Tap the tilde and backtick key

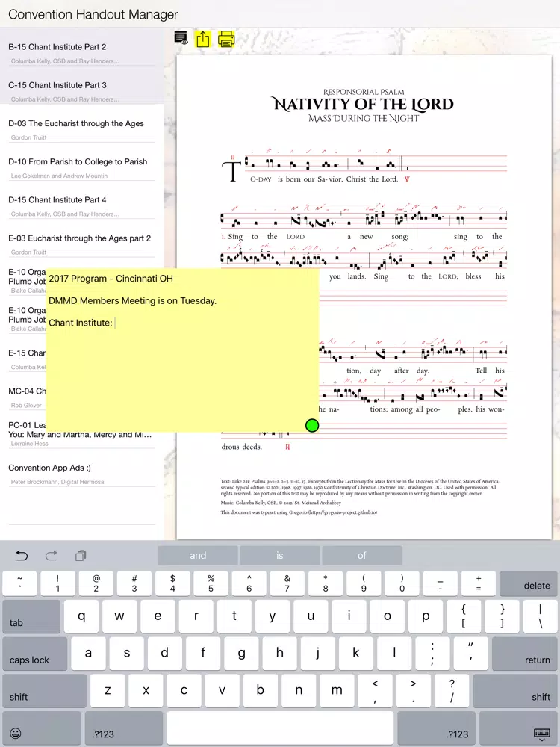[x=19, y=583]
